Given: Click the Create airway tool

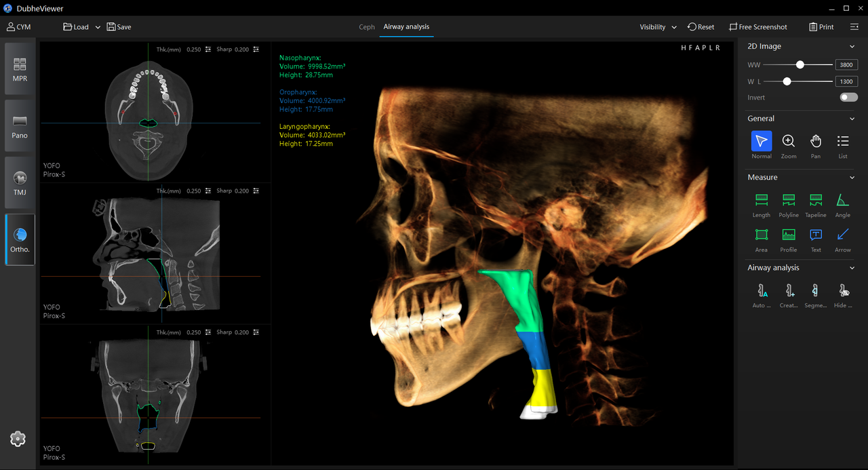Looking at the screenshot, I should pyautogui.click(x=789, y=295).
